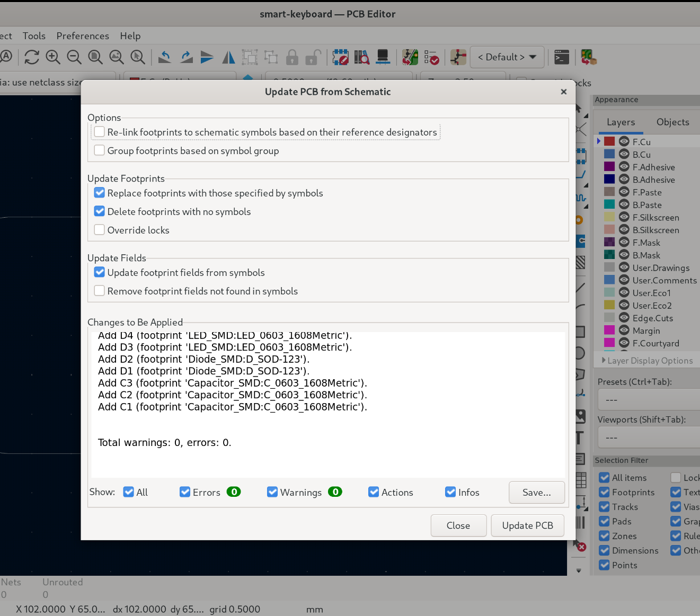Click the F.Adhesive layer color swatch

609,167
